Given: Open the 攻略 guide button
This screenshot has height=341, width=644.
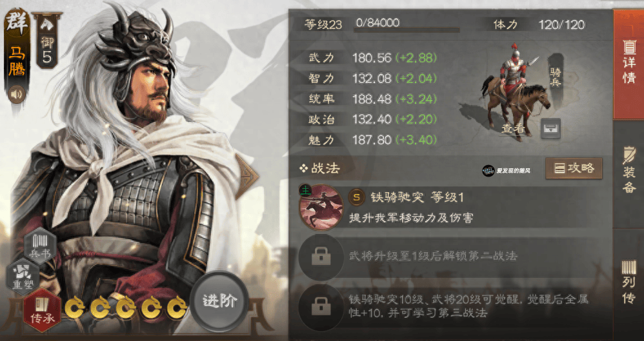Looking at the screenshot, I should point(574,168).
